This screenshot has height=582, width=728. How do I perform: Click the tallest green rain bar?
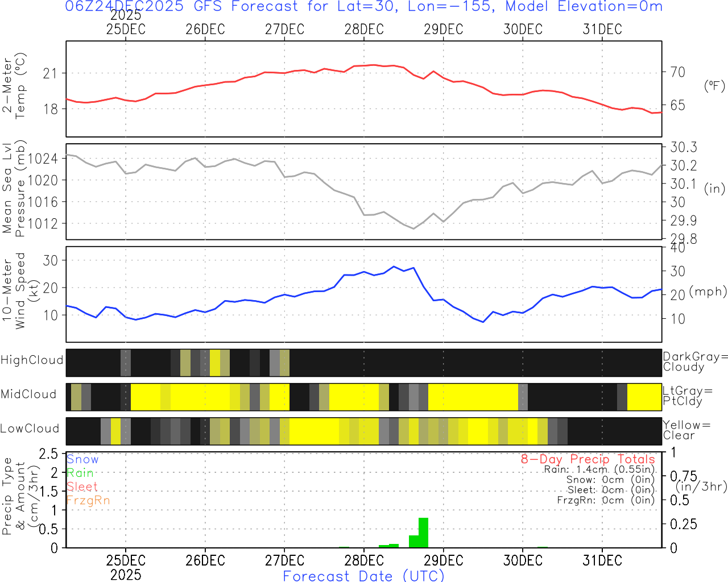423,533
